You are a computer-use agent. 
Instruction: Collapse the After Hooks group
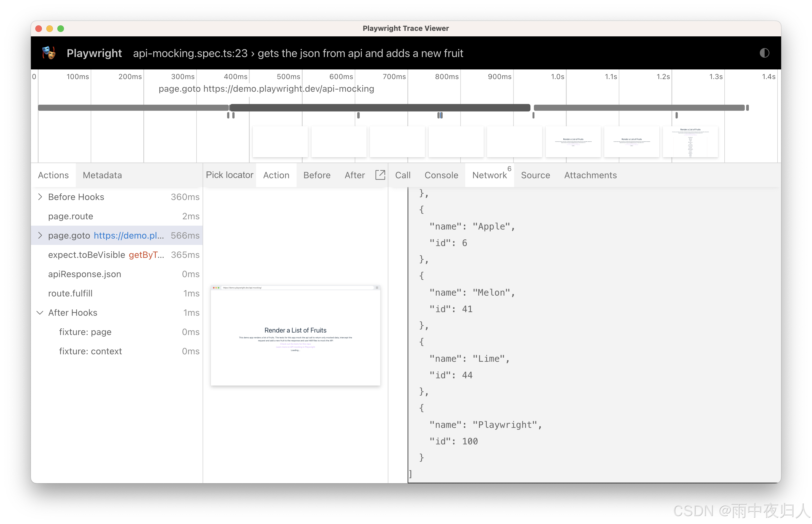[40, 312]
